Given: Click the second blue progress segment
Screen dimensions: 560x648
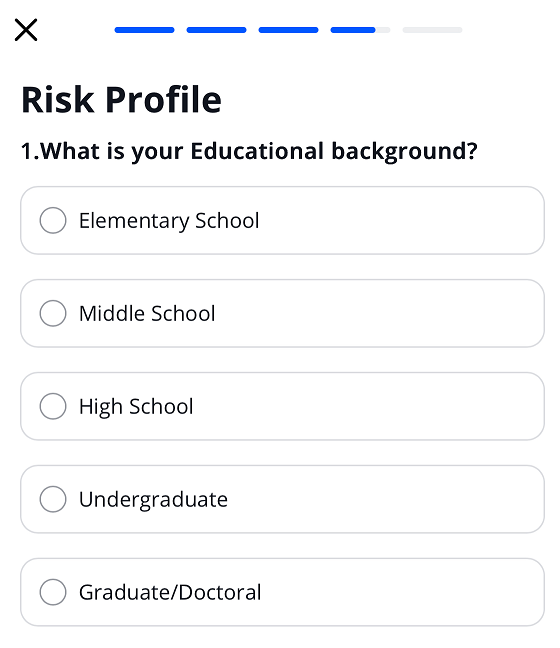Looking at the screenshot, I should (217, 30).
